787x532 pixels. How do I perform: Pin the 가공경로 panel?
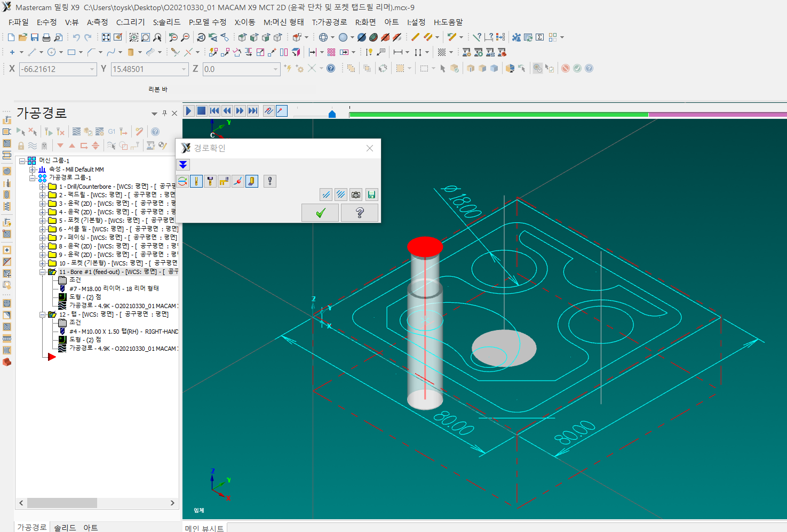tap(164, 113)
